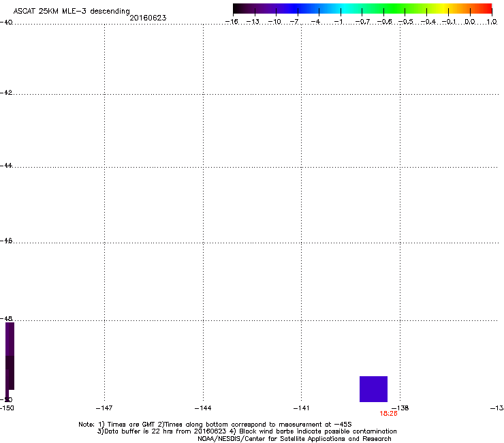Screen dimensions: 504x443
Task: Click the -0.1 colorbar label
Action: (x=449, y=22)
